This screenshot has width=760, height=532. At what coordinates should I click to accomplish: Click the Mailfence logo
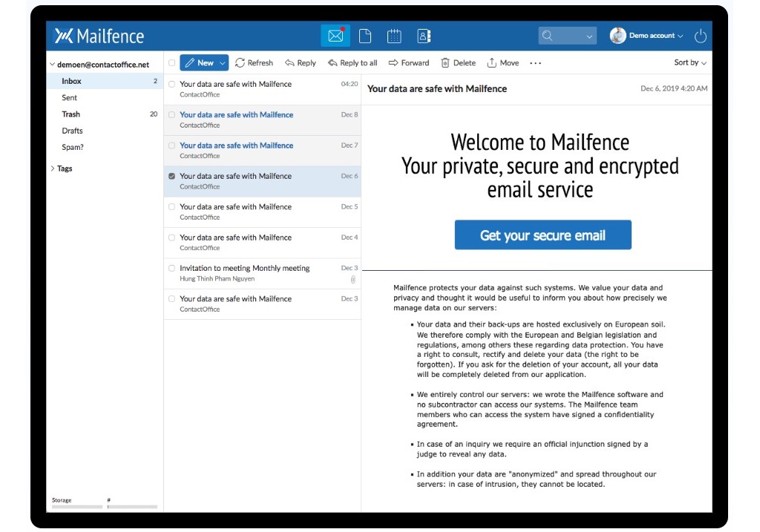(99, 36)
